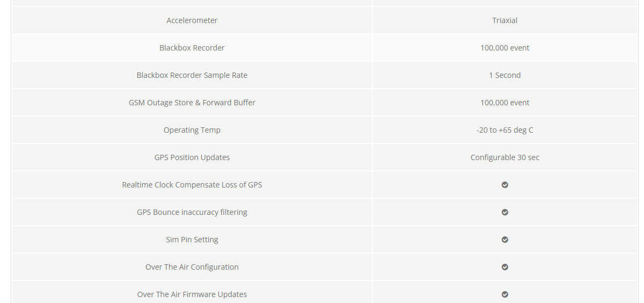Image resolution: width=644 pixels, height=303 pixels.
Task: Click the Over The Air Configuration checkmark icon
Action: point(505,267)
